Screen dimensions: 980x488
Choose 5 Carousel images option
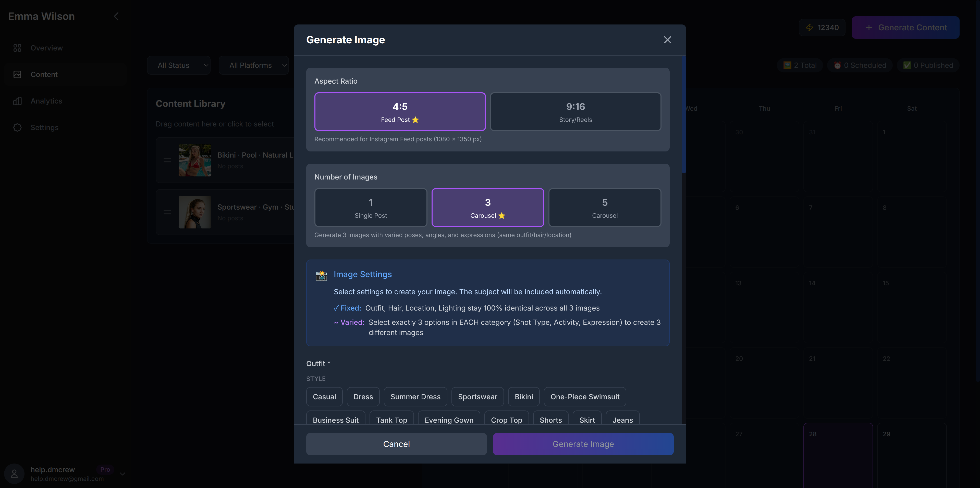point(605,208)
